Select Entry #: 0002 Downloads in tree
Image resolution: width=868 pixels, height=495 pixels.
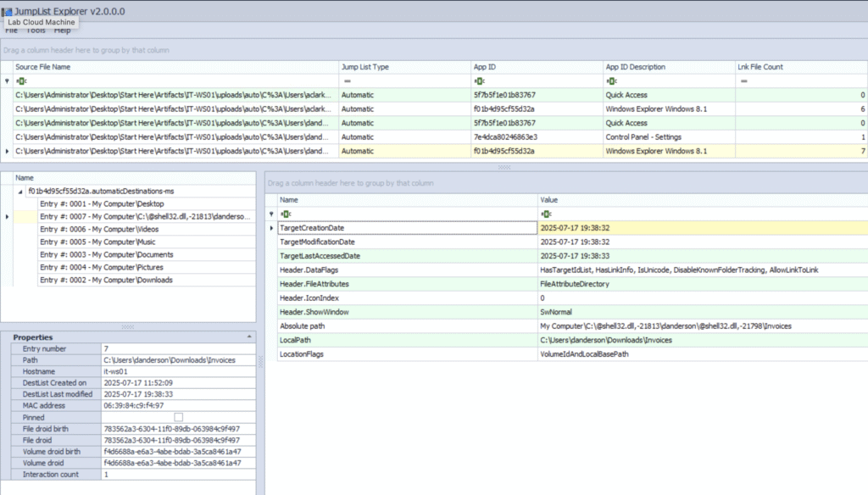click(106, 280)
